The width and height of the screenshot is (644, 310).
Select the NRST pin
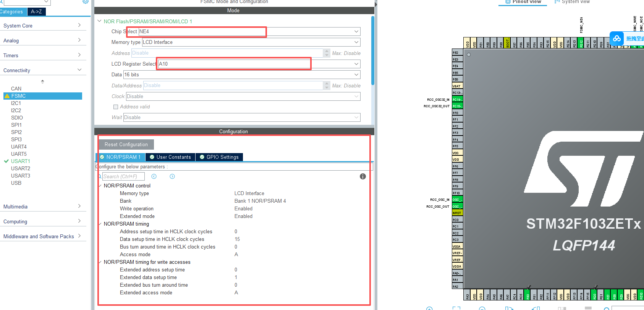coord(457,213)
